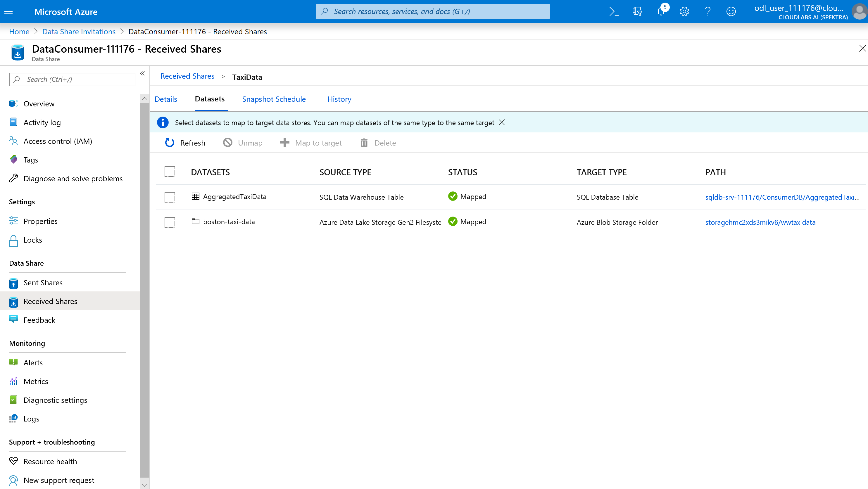Click the Alerts sidebar icon
The height and width of the screenshot is (489, 868).
[x=13, y=362]
